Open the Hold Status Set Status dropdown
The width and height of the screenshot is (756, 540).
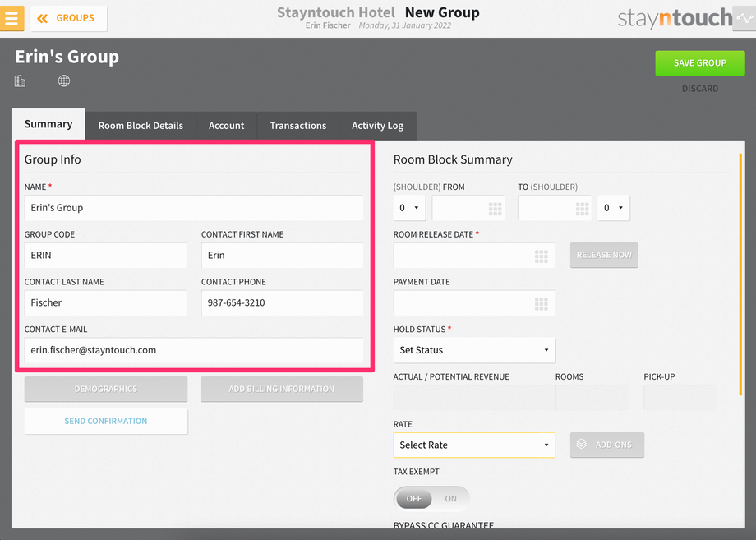coord(474,350)
